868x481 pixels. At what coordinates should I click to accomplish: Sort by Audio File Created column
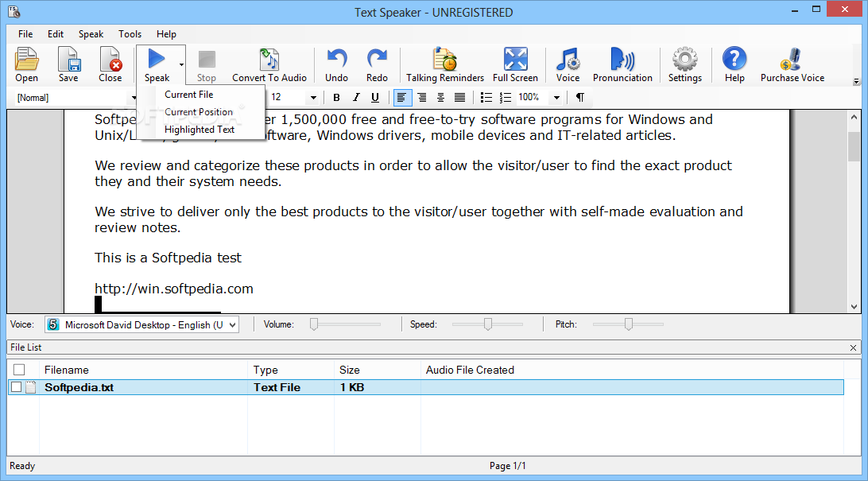tap(632, 370)
